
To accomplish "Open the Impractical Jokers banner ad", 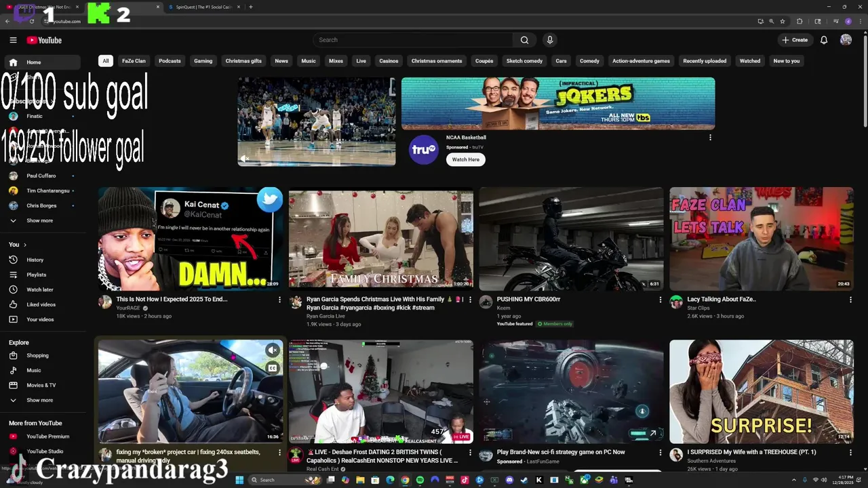I will coord(558,103).
